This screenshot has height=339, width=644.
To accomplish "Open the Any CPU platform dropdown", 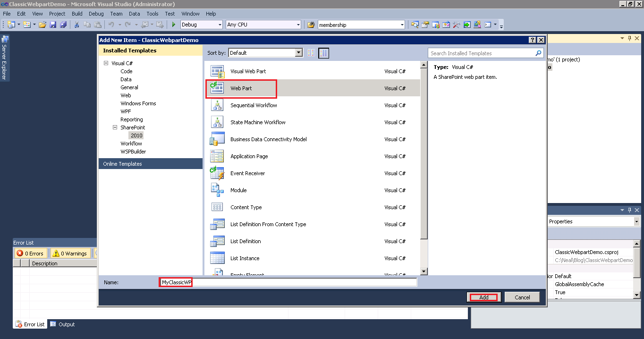I will (298, 25).
